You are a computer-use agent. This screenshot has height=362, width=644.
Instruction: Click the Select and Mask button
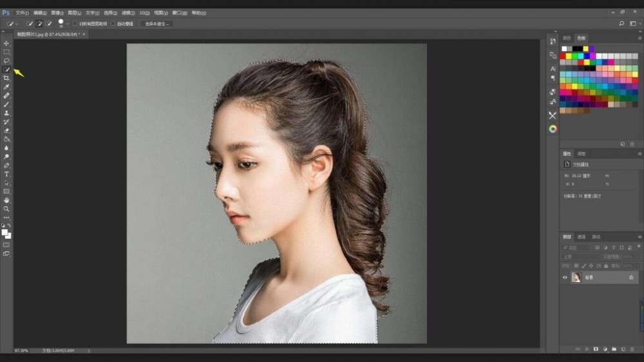coord(156,23)
